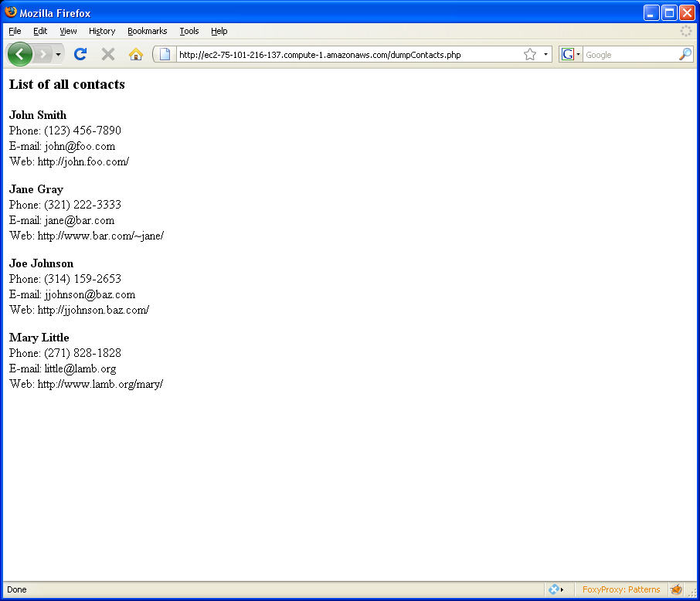This screenshot has height=601, width=700.
Task: Click the FoxyProxy fox icon in status bar
Action: (676, 589)
